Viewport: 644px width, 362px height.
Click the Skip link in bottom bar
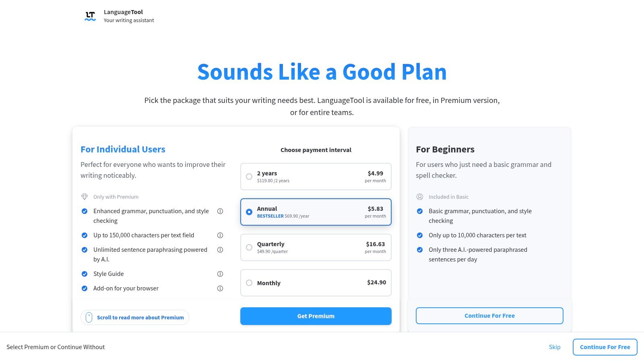[x=555, y=347]
